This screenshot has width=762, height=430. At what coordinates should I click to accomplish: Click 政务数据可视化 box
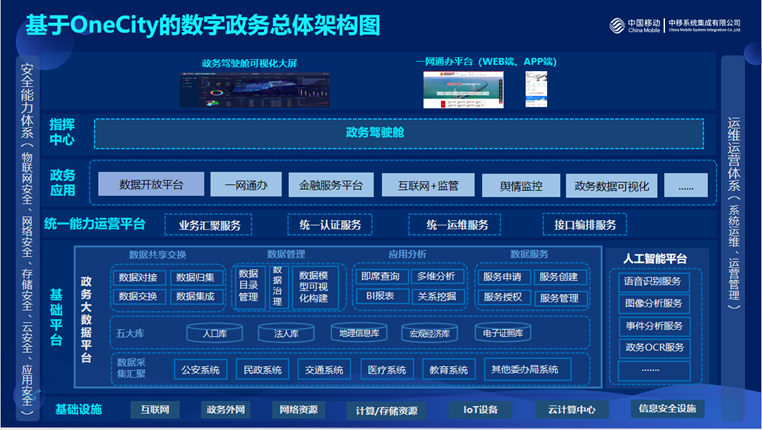coord(611,186)
